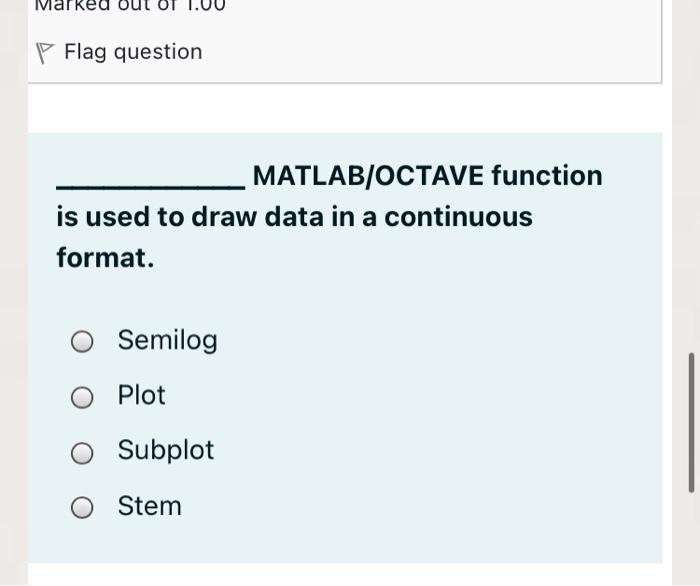Open the Flag question link
The height and width of the screenshot is (586, 700).
point(133,52)
